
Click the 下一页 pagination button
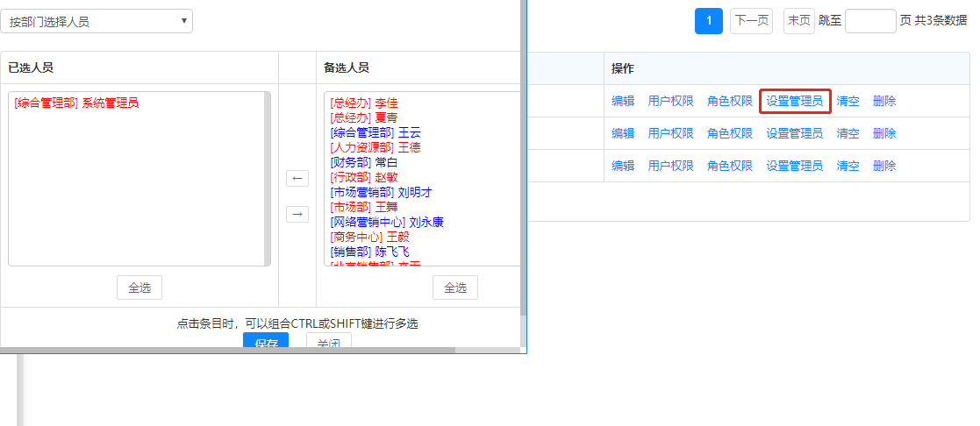click(x=751, y=21)
